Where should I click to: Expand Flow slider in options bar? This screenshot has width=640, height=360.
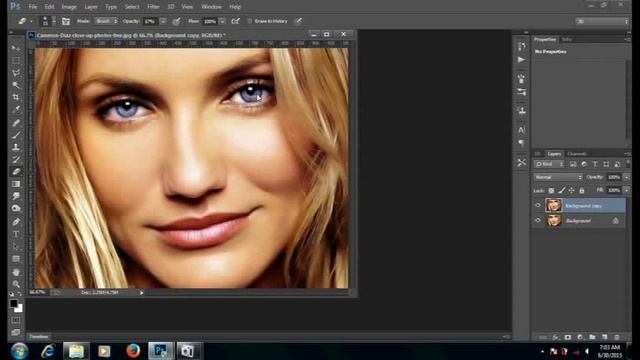click(222, 21)
